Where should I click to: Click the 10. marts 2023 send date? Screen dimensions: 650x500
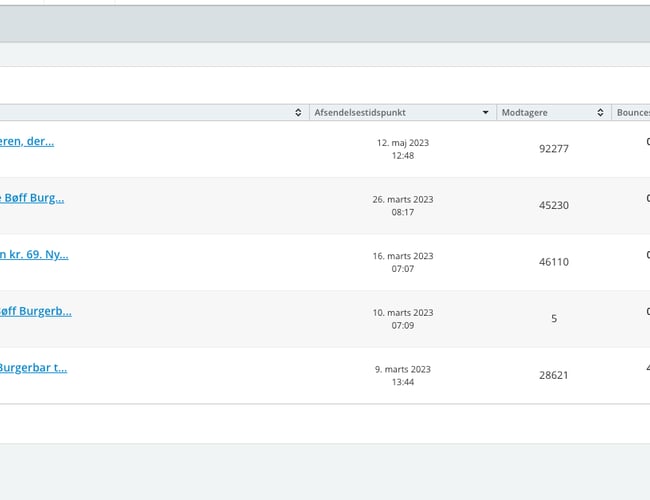pyautogui.click(x=403, y=319)
